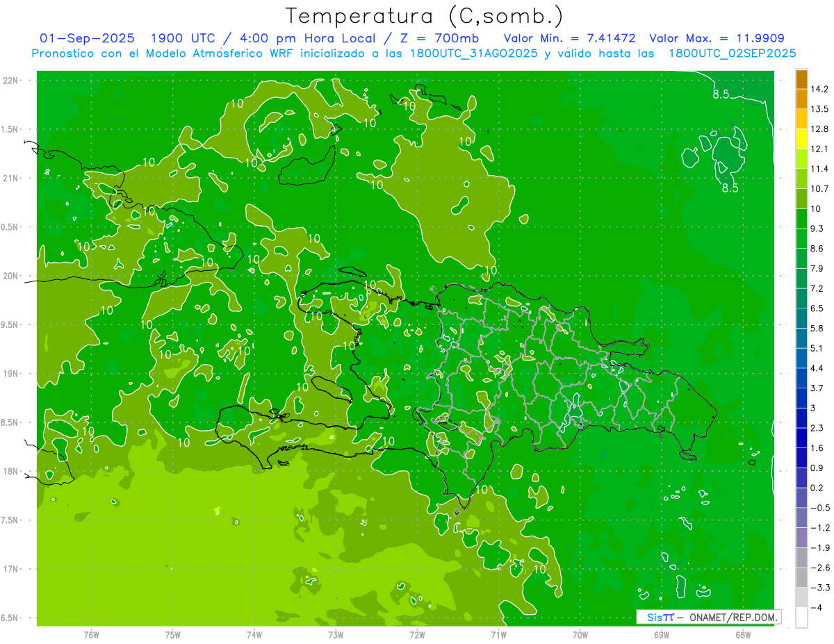834x644 pixels.
Task: Click the '75W' longitude axis label
Action: pyautogui.click(x=173, y=634)
